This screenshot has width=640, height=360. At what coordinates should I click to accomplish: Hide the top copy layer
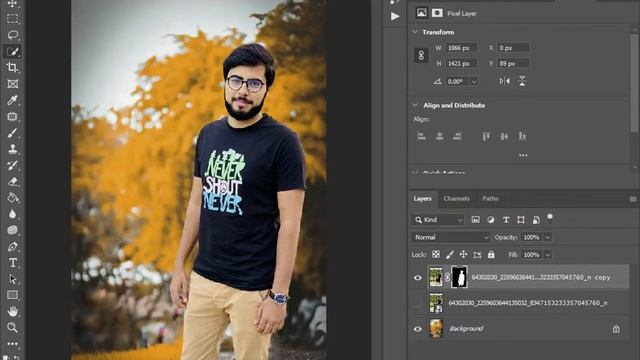418,278
